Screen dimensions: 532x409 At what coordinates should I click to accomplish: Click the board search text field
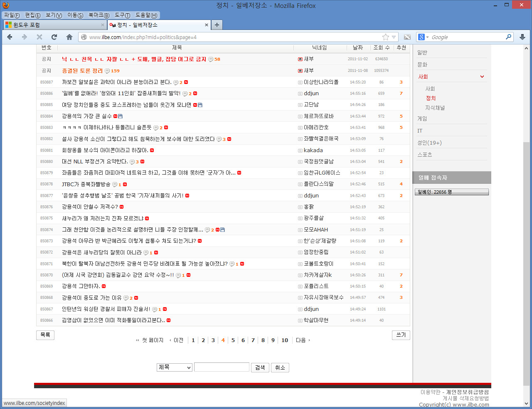click(x=222, y=367)
